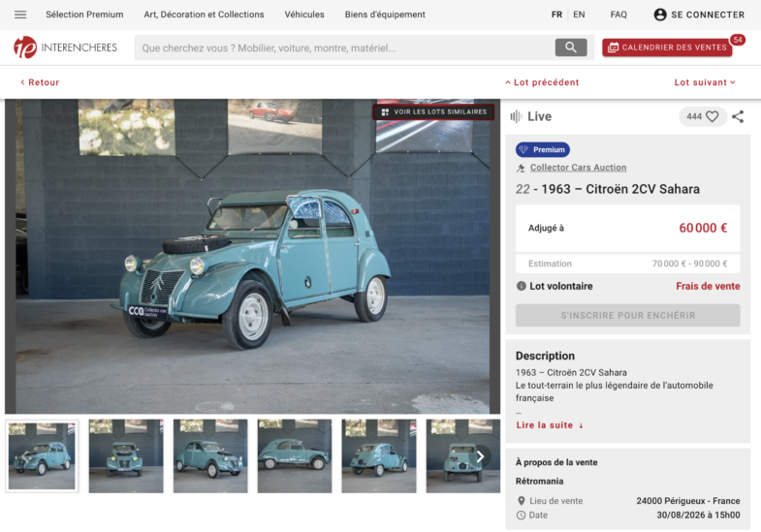Click the location pin icon by Lieu de vente
Viewport: 761px width, 532px height.
point(522,501)
